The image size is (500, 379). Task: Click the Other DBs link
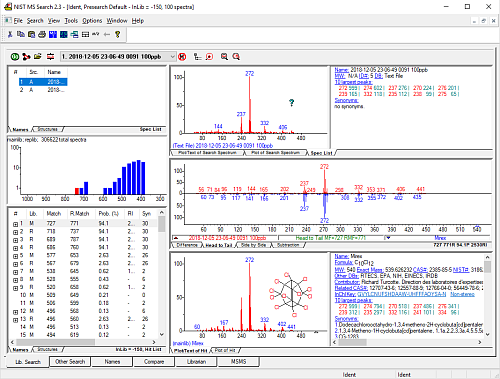[x=346, y=276]
